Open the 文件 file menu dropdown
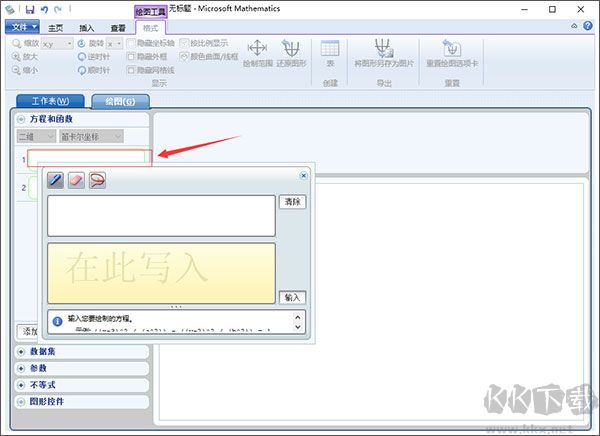 coord(23,27)
